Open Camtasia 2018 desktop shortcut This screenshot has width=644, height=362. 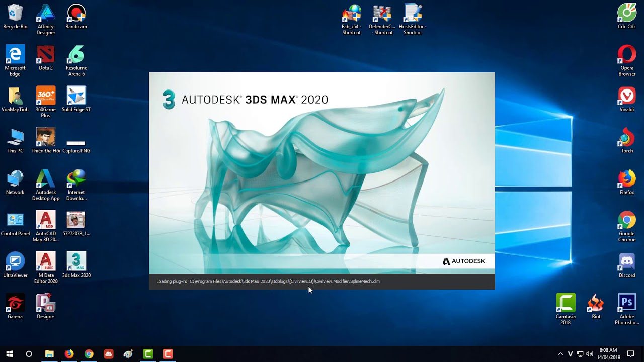566,309
